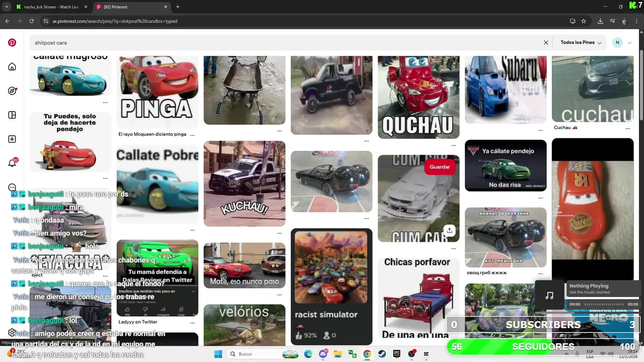Close the Pinterest browser tab
The width and height of the screenshot is (644, 362).
point(166,7)
